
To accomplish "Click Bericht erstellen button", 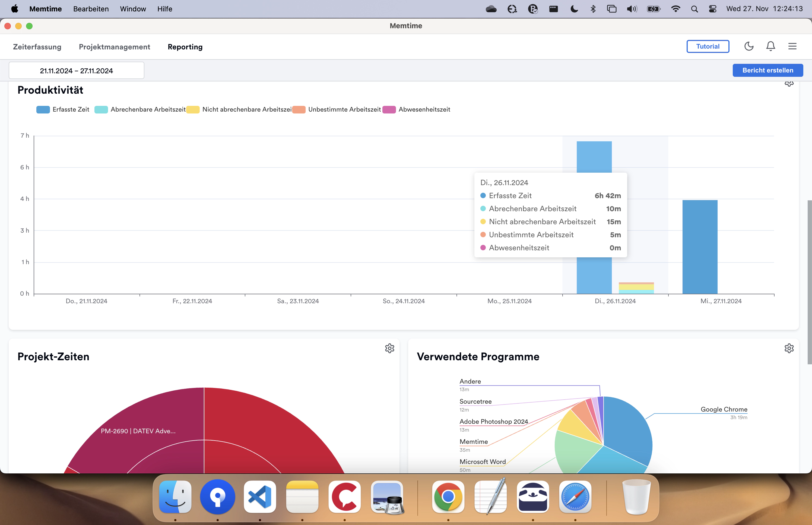I will point(768,70).
